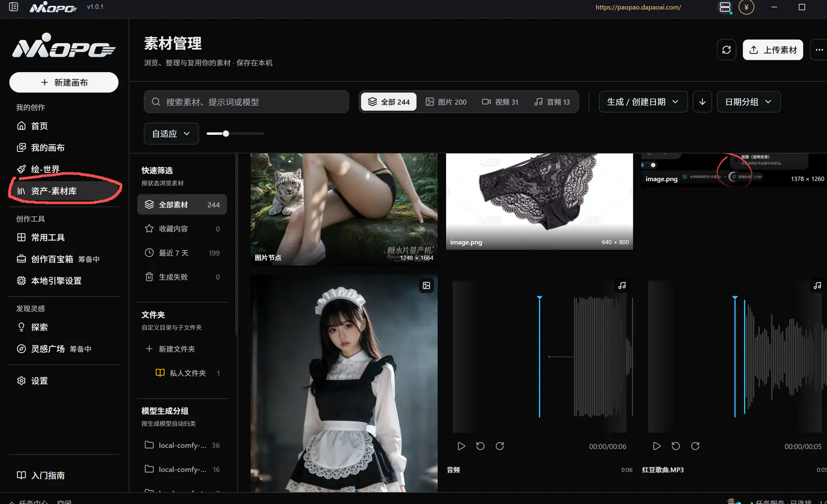Screen dimensions: 827x504
Task: Switch to the 视频 31 tab
Action: coord(500,102)
